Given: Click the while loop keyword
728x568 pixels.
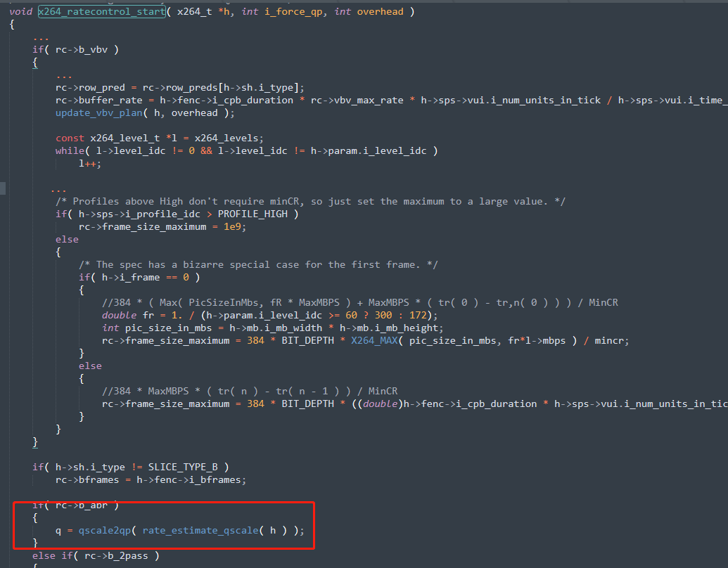Looking at the screenshot, I should pyautogui.click(x=70, y=151).
